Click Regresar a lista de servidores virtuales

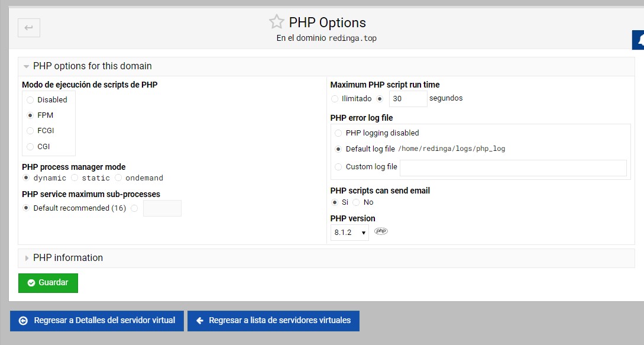273,321
